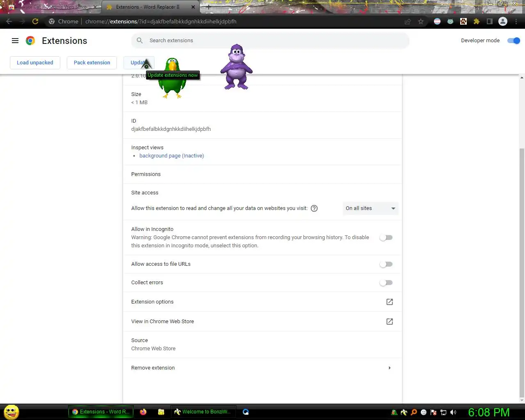This screenshot has height=420, width=525.
Task: Click the extension ID text djakfbefalbkkdgnhkkdiihelkjdpbfh
Action: (171, 129)
